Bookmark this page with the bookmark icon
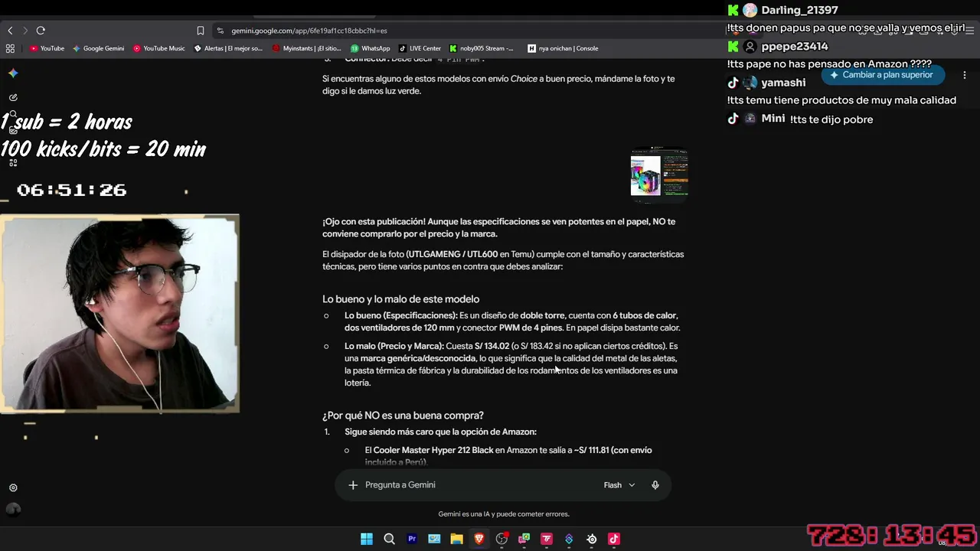 point(201,31)
